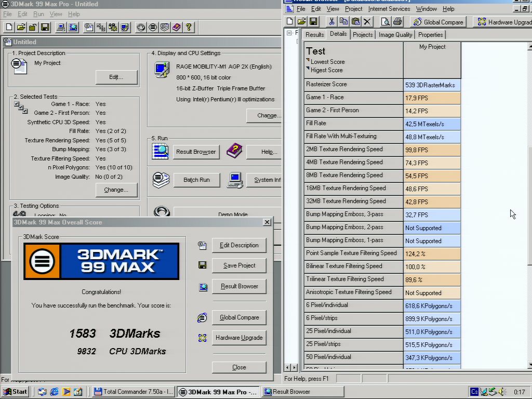Image resolution: width=532 pixels, height=399 pixels.
Task: Click floppy icon beside Save Project in score dialog
Action: [x=203, y=265]
